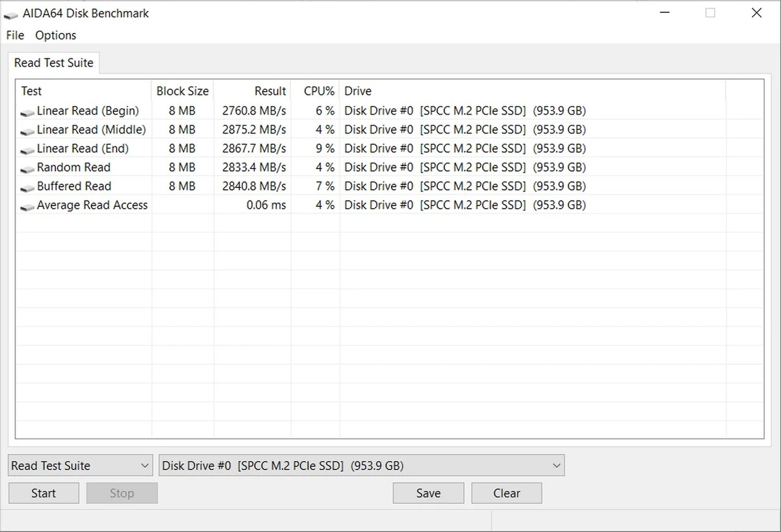The width and height of the screenshot is (781, 532).
Task: Select the Random Read row
Action: (390, 167)
